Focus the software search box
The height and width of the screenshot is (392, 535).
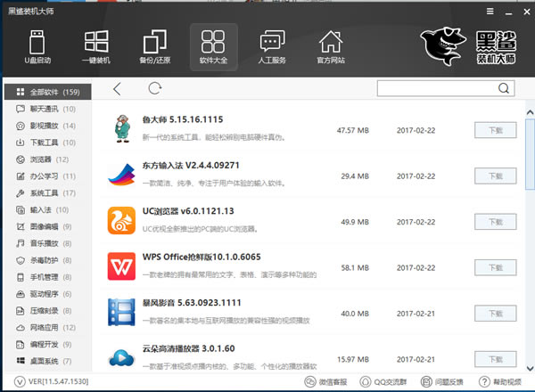pyautogui.click(x=446, y=88)
